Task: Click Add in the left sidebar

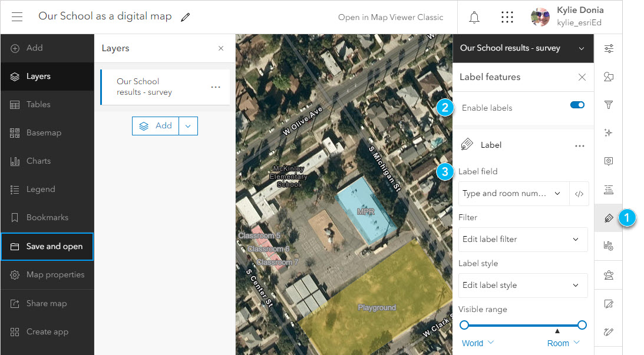Action: pos(47,48)
